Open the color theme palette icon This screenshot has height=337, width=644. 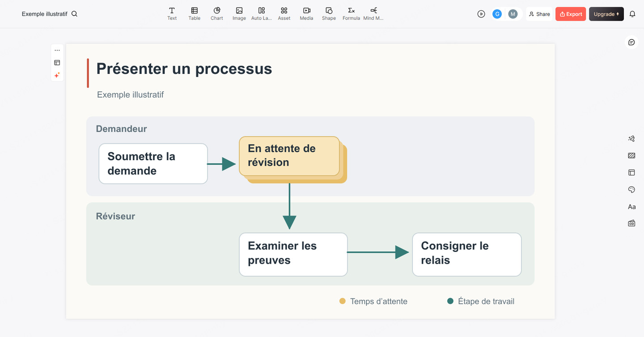(x=631, y=190)
